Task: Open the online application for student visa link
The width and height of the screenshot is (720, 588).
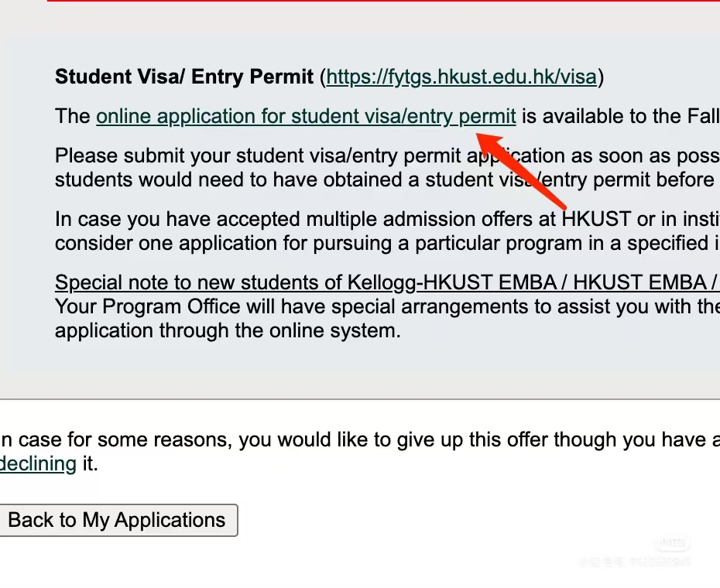Action: pos(306,117)
